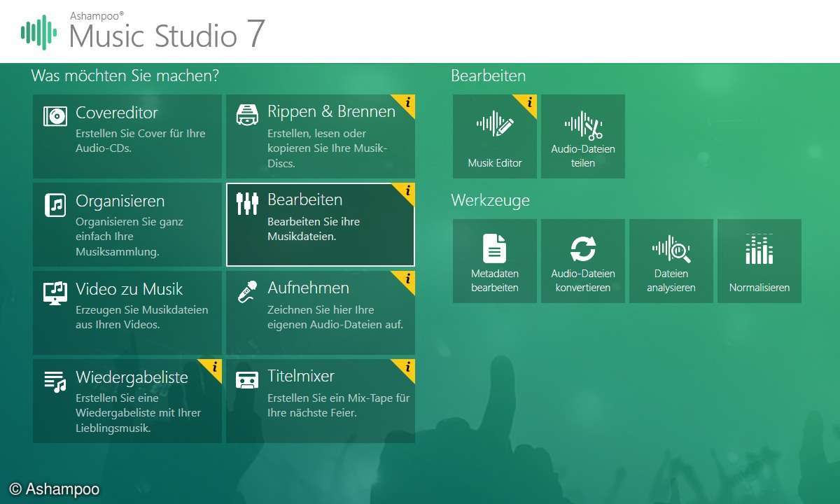Click text "Erstellen Sie ein Mix-Tape für Ihre nächste Feier."
The width and height of the screenshot is (840, 504).
coord(339,405)
